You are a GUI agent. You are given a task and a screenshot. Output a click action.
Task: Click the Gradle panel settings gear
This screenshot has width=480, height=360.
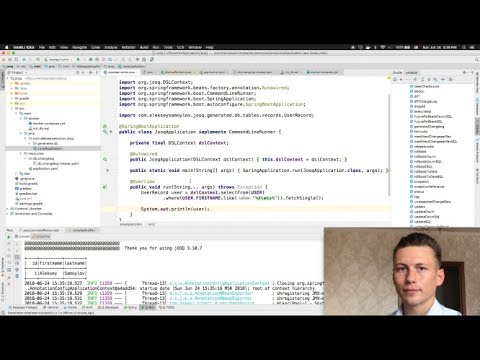(x=464, y=72)
